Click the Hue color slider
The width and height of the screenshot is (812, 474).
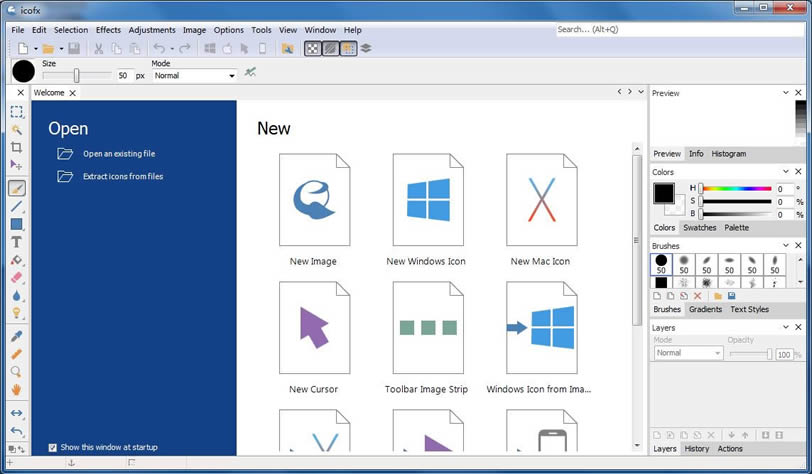pyautogui.click(x=736, y=189)
